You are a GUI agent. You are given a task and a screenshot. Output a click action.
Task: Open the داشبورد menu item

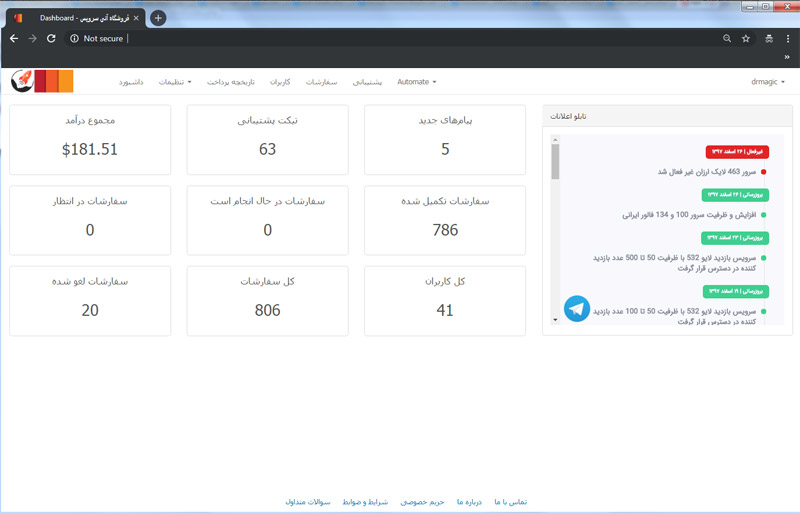pyautogui.click(x=131, y=82)
